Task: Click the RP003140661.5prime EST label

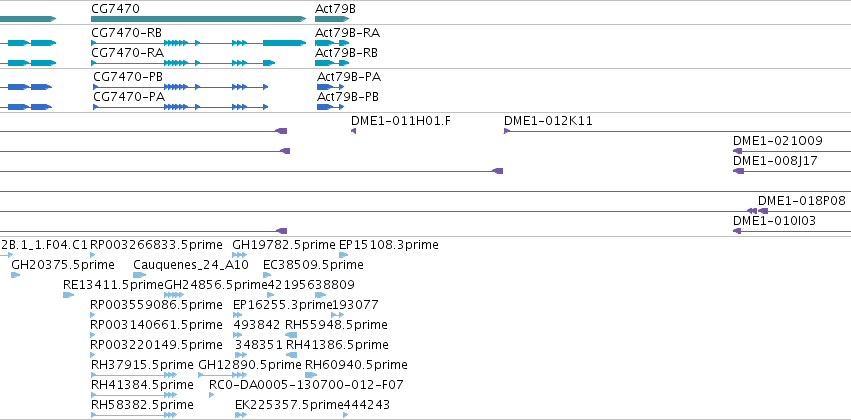Action: pos(156,325)
